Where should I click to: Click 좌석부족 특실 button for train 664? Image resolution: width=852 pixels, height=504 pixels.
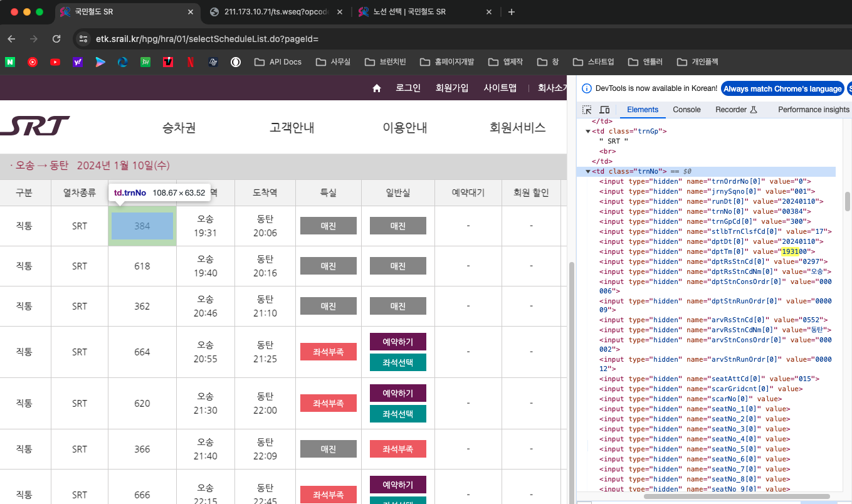(x=329, y=352)
